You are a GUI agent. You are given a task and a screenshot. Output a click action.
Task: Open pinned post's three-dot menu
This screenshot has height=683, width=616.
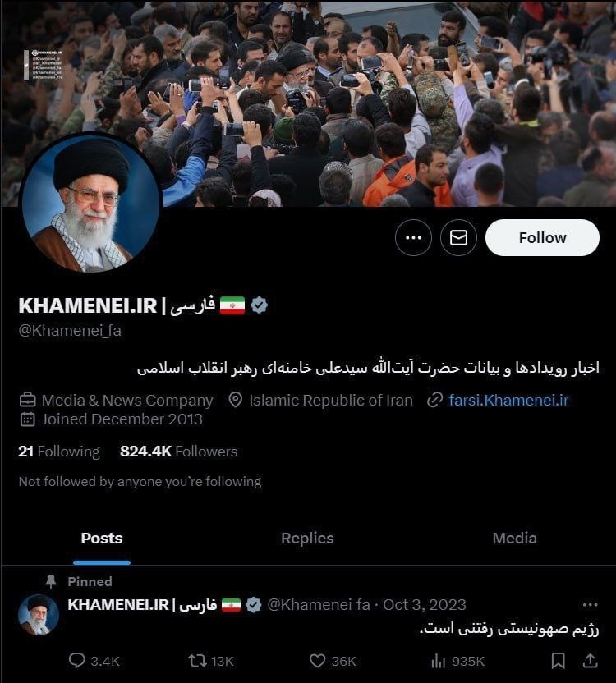pyautogui.click(x=590, y=604)
